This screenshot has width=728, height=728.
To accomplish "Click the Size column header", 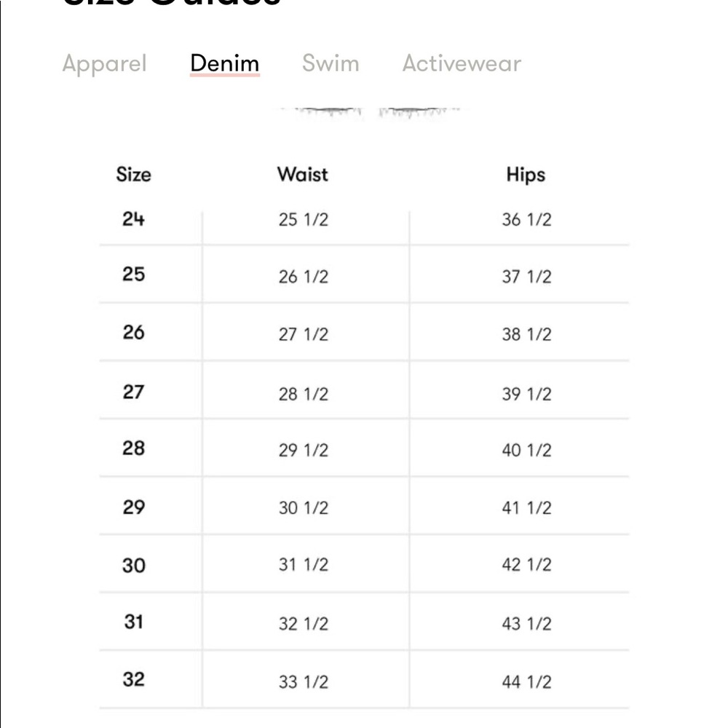I will pos(133,175).
